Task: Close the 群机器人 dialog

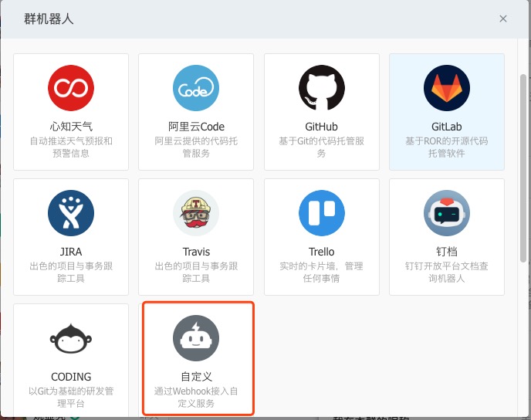Action: tap(503, 19)
